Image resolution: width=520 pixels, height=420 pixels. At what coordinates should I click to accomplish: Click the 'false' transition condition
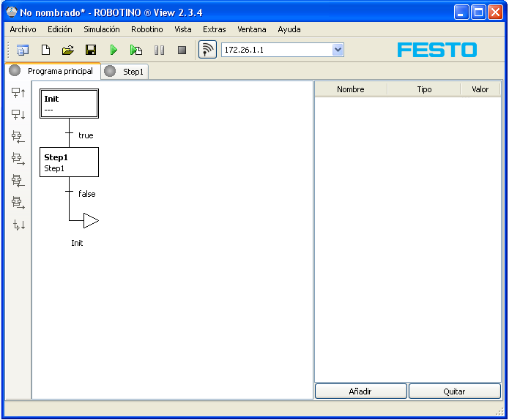[87, 194]
